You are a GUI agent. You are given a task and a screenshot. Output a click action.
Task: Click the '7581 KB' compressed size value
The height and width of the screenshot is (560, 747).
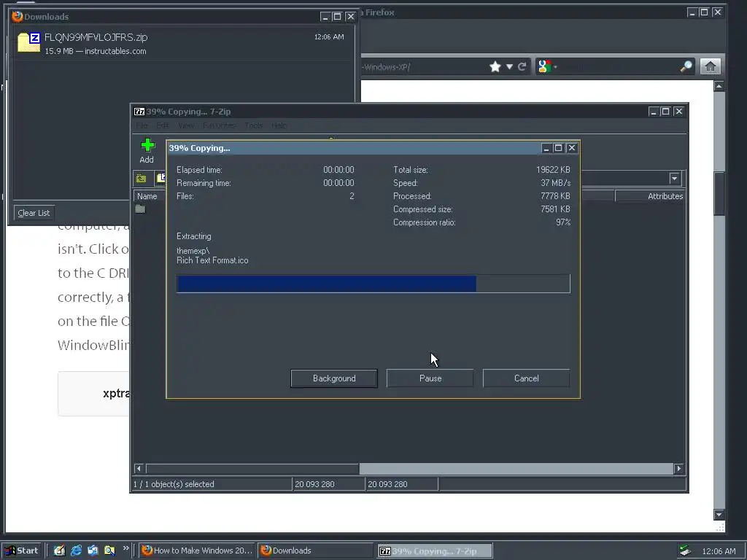555,209
